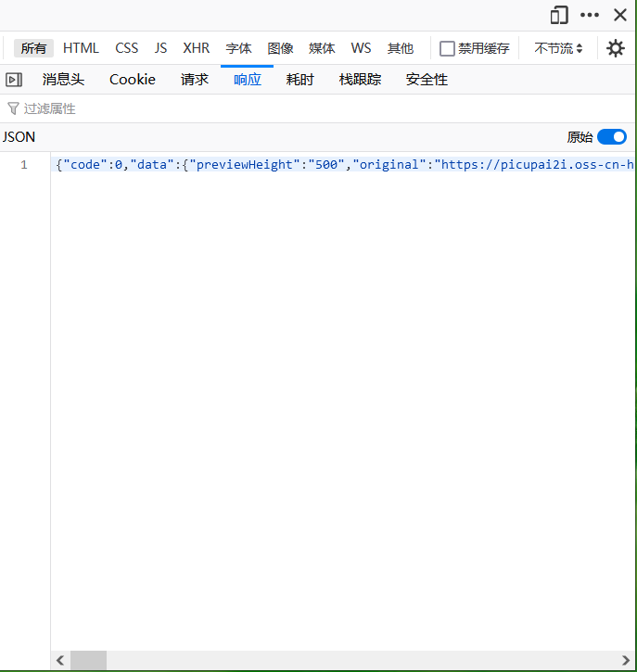Viewport: 637px width, 672px height.
Task: Enable the 禁用缓存 checkbox
Action: pos(447,48)
